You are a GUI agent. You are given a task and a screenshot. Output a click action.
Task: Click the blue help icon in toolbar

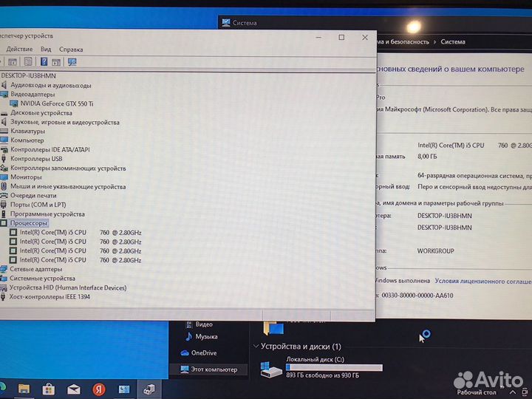click(44, 61)
